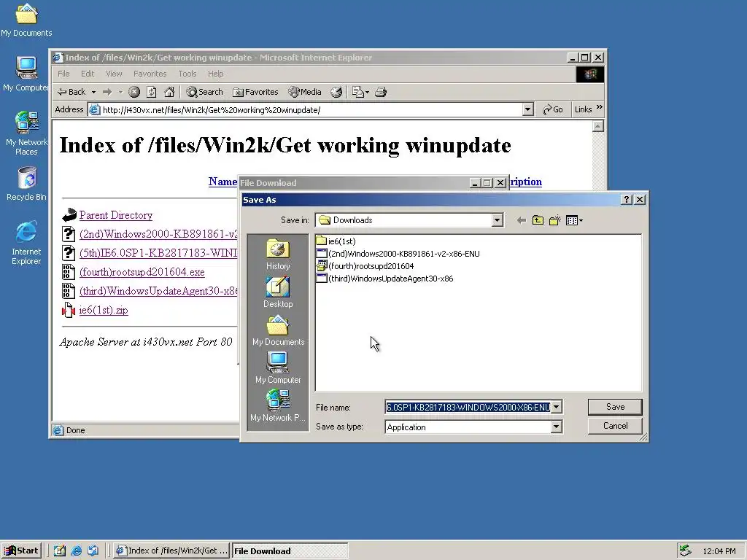Go back to last folder visited in Save As
The image size is (747, 560).
521,220
